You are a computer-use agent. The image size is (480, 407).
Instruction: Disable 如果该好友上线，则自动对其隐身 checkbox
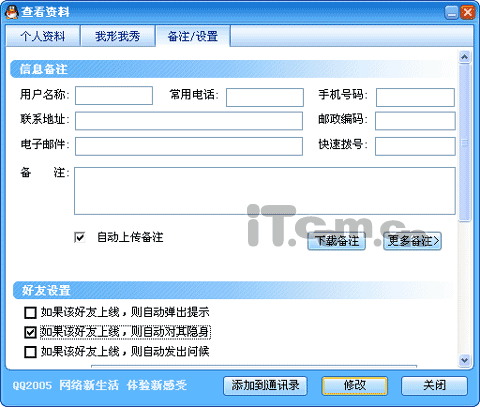[30, 332]
